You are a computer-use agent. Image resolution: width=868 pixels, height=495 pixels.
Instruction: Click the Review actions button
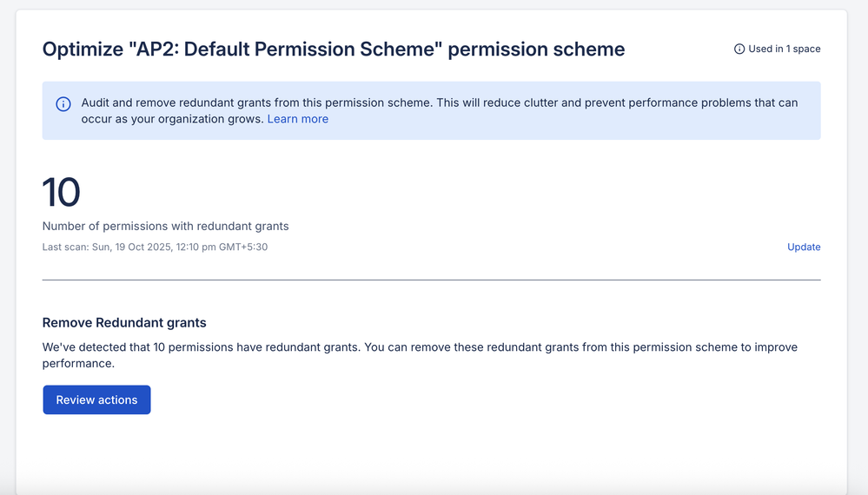click(96, 399)
